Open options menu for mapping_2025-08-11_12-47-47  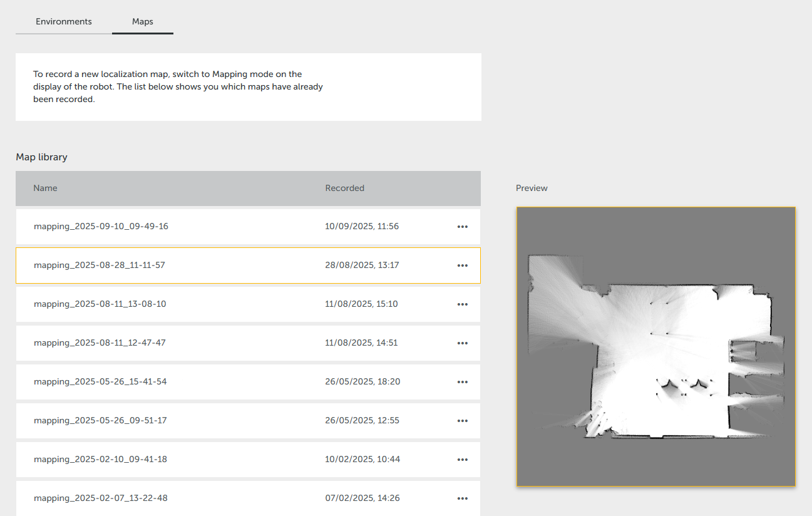463,343
